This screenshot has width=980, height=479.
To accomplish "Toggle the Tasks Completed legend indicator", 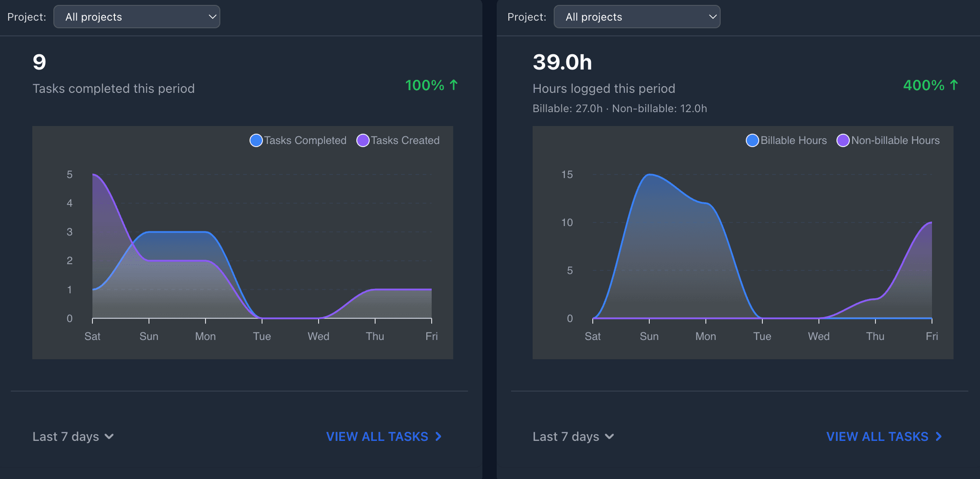I will (x=256, y=140).
